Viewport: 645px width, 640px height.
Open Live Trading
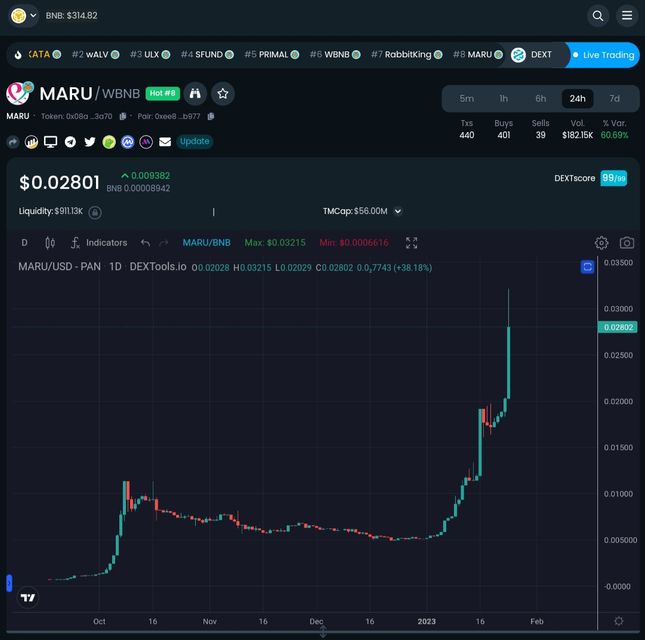(x=603, y=55)
